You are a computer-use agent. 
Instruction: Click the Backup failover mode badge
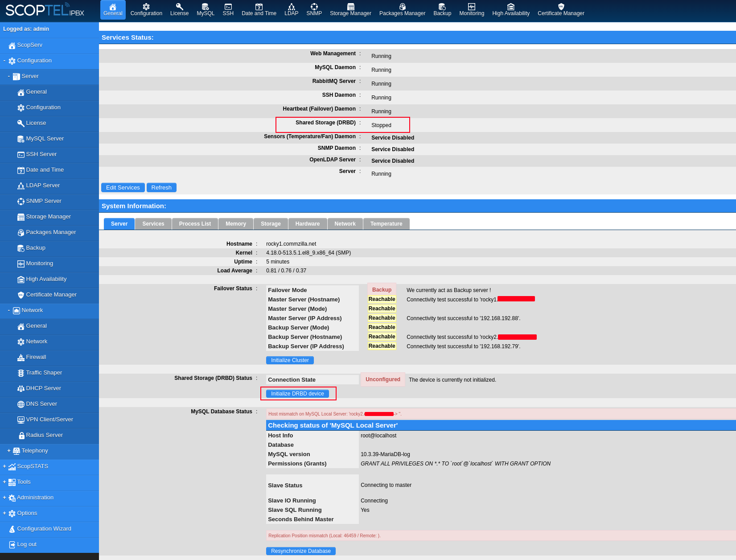click(x=382, y=290)
